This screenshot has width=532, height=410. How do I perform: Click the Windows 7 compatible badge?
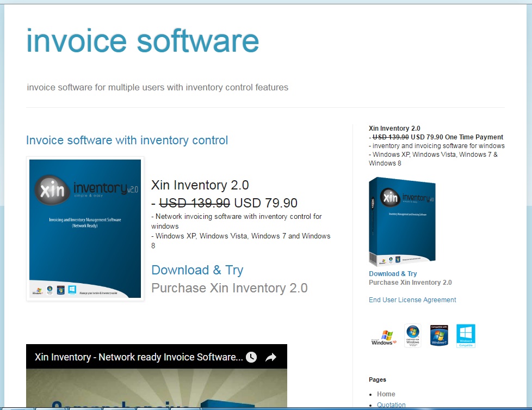tap(439, 335)
